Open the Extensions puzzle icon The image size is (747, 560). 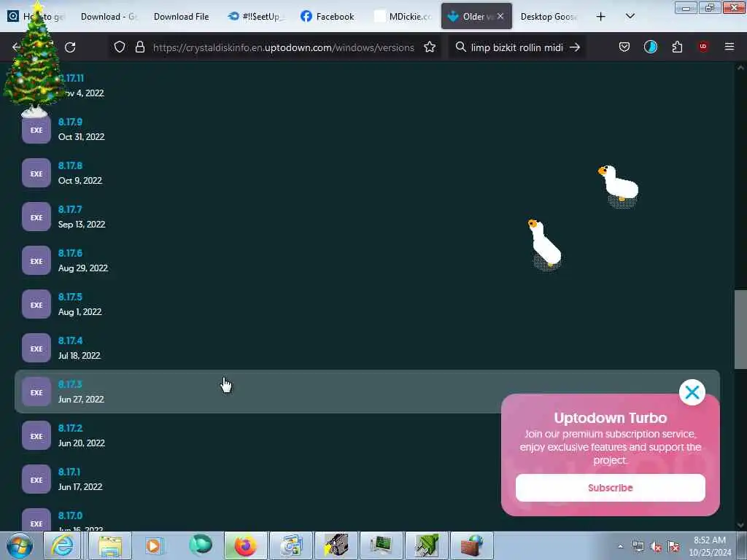(677, 47)
